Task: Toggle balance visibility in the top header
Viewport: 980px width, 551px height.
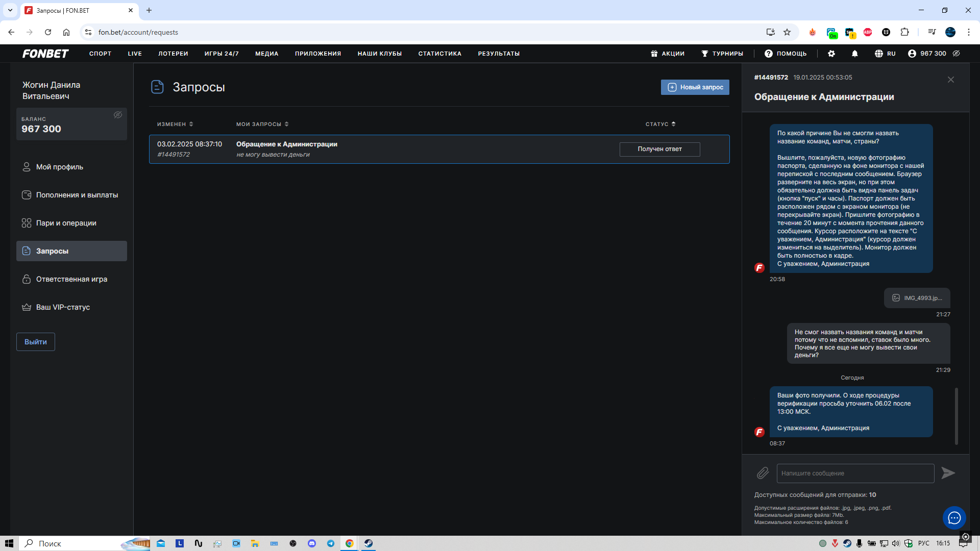Action: (957, 54)
